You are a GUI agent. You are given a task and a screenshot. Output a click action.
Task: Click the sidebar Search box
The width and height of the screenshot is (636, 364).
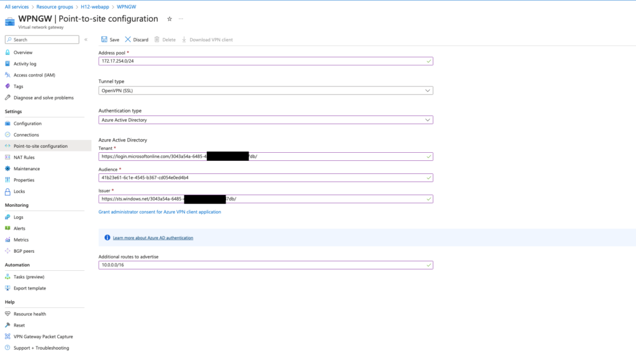pos(42,40)
